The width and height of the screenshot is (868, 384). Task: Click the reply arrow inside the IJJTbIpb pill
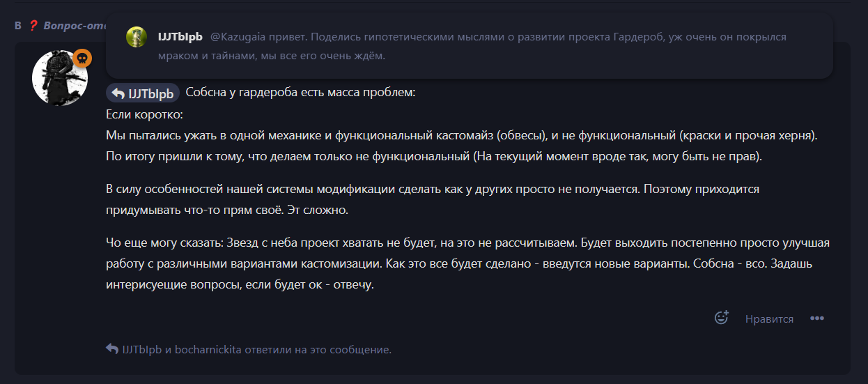pos(118,93)
